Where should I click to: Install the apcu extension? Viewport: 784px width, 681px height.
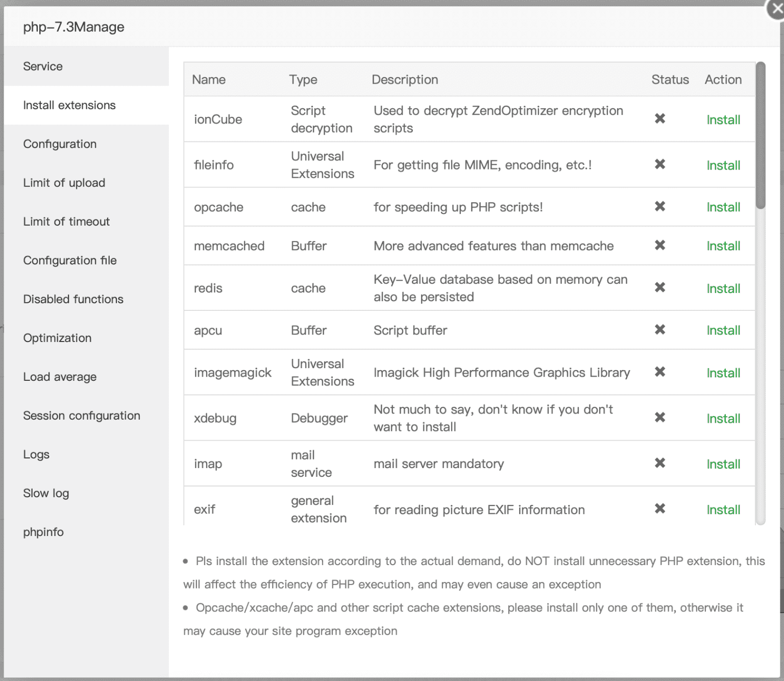click(x=723, y=330)
